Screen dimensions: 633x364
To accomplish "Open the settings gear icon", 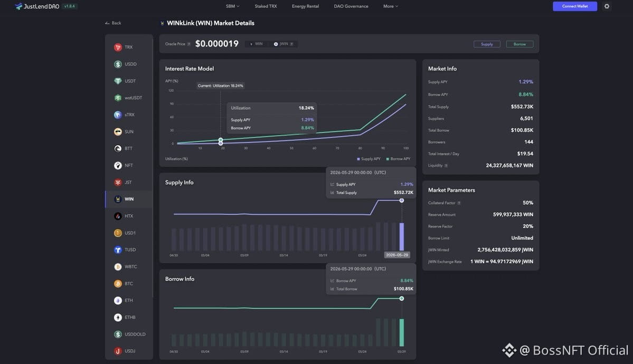I will [607, 6].
